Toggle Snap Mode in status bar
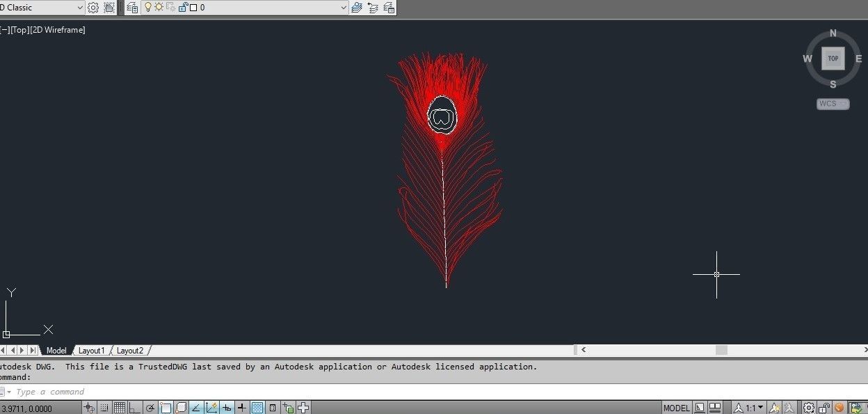Viewport: 868px width, 414px height. (104, 408)
